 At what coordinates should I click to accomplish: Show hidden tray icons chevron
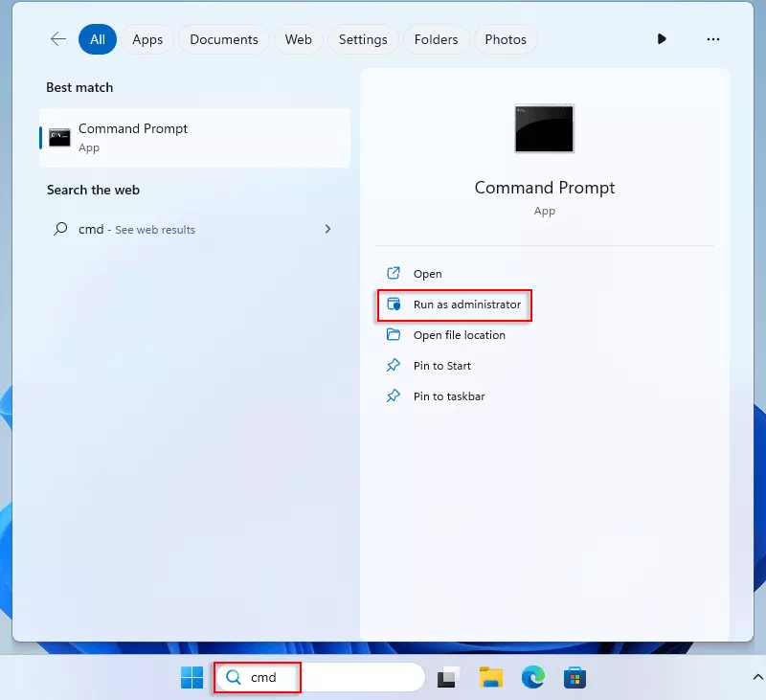click(x=757, y=677)
